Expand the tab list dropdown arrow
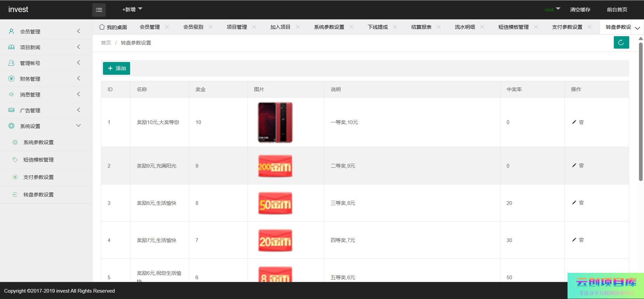 click(637, 28)
